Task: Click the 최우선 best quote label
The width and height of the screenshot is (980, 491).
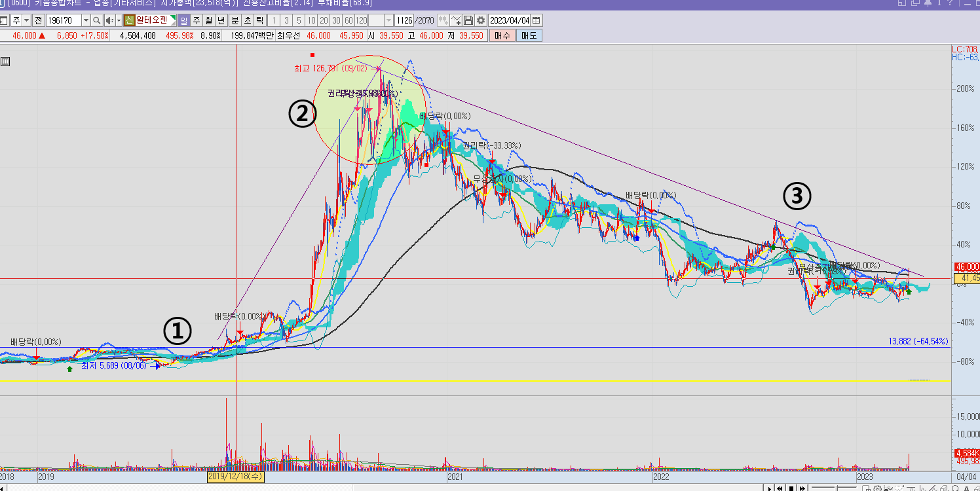Action: [x=288, y=35]
